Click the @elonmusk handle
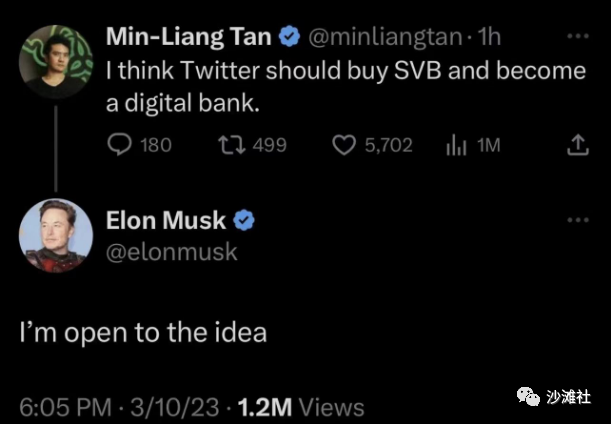The height and width of the screenshot is (424, 611). [x=171, y=251]
